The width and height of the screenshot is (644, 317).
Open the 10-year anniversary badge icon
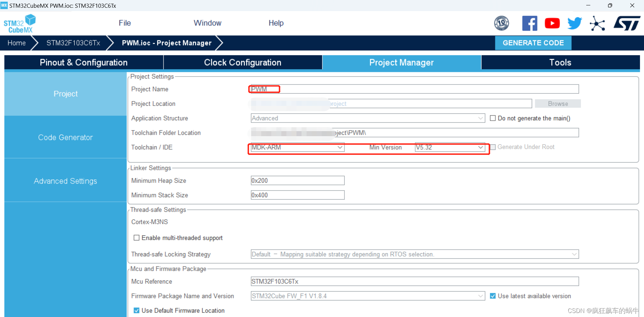501,23
